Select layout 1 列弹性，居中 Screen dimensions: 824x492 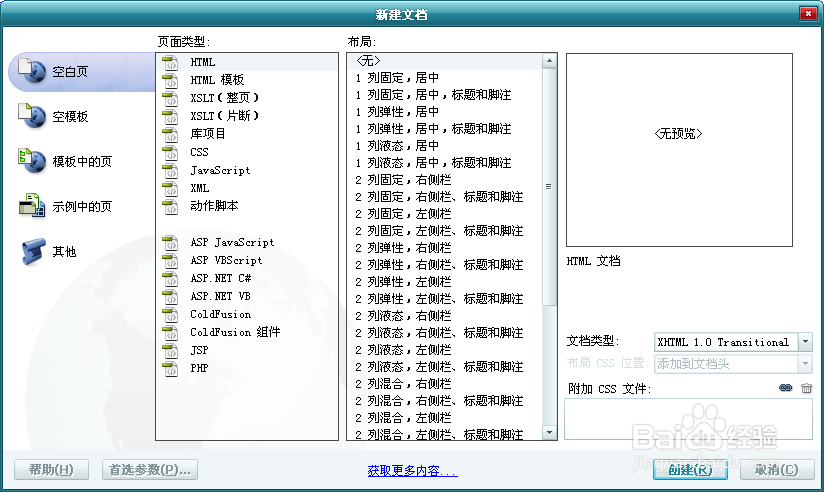point(397,111)
